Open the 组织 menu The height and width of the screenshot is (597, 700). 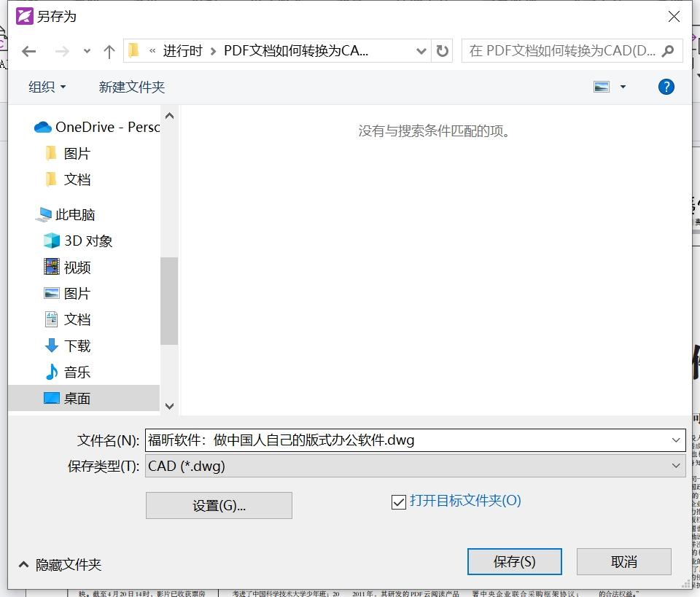pyautogui.click(x=47, y=87)
